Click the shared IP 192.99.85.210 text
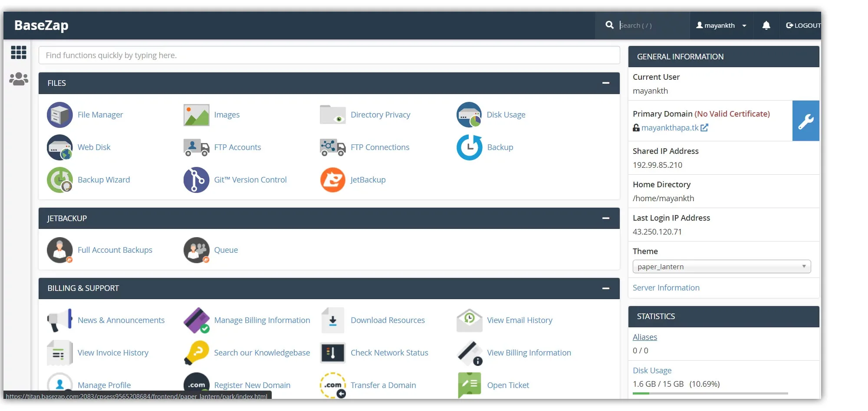Screen dimensions: 868x411 pyautogui.click(x=657, y=165)
